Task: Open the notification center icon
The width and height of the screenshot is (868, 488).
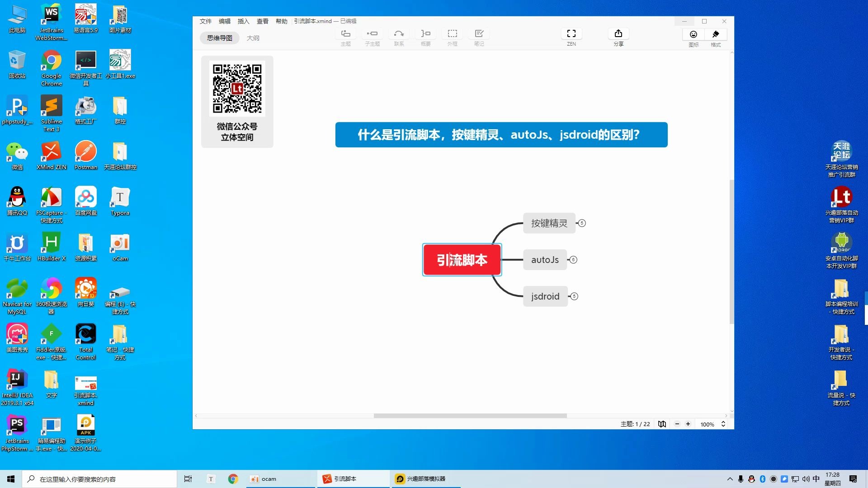Action: click(853, 479)
